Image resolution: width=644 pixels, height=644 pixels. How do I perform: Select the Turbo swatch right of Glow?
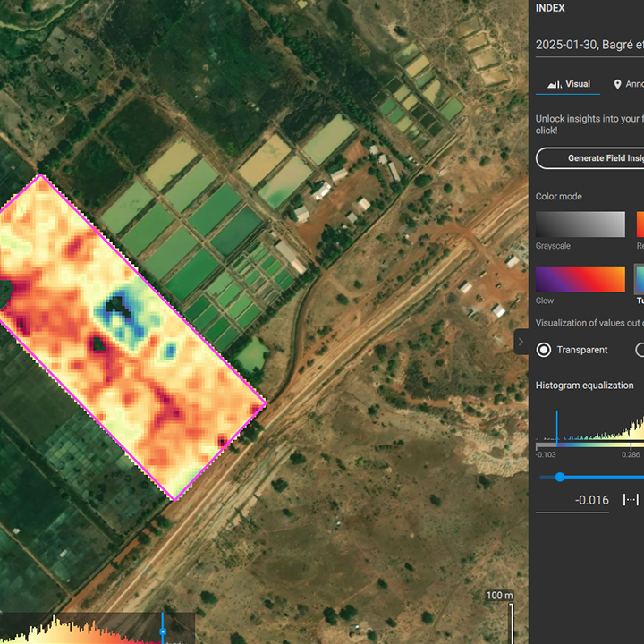point(639,279)
